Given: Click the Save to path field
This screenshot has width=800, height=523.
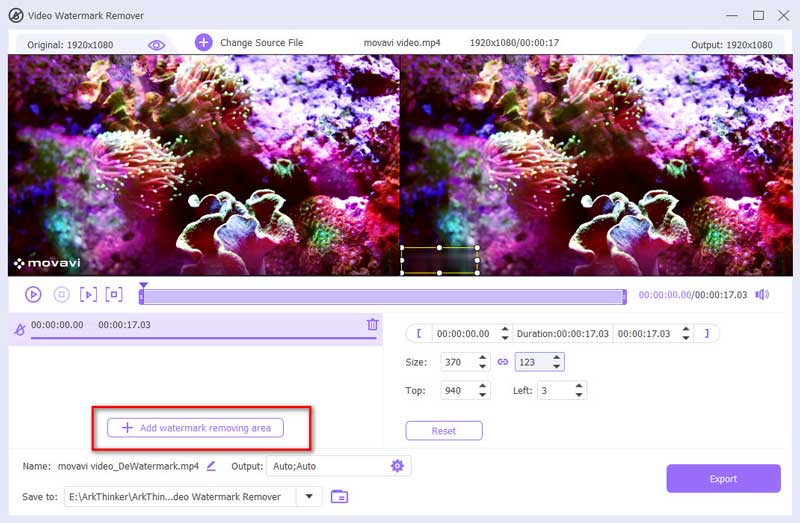Looking at the screenshot, I should pos(180,496).
